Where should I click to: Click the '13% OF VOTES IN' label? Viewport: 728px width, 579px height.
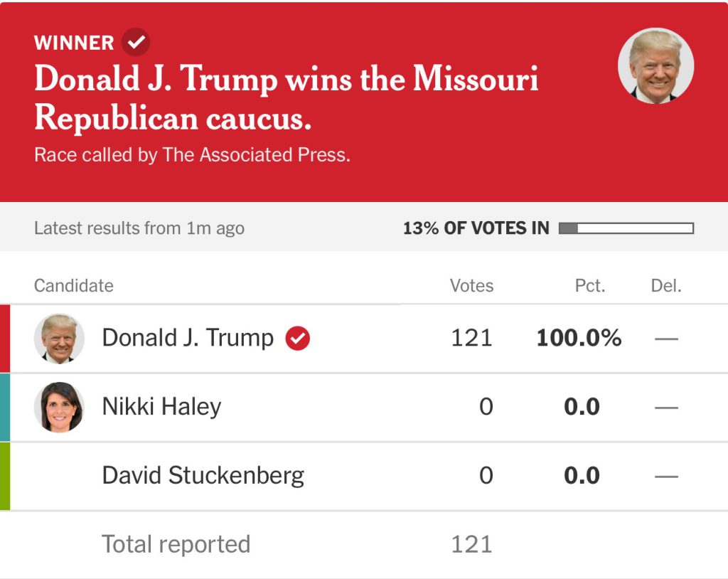tap(476, 228)
